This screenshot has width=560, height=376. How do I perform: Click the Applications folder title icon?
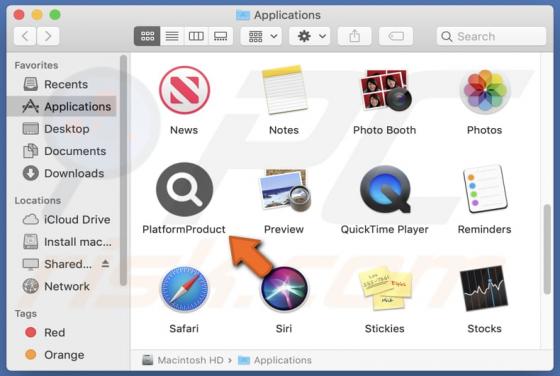click(x=243, y=15)
